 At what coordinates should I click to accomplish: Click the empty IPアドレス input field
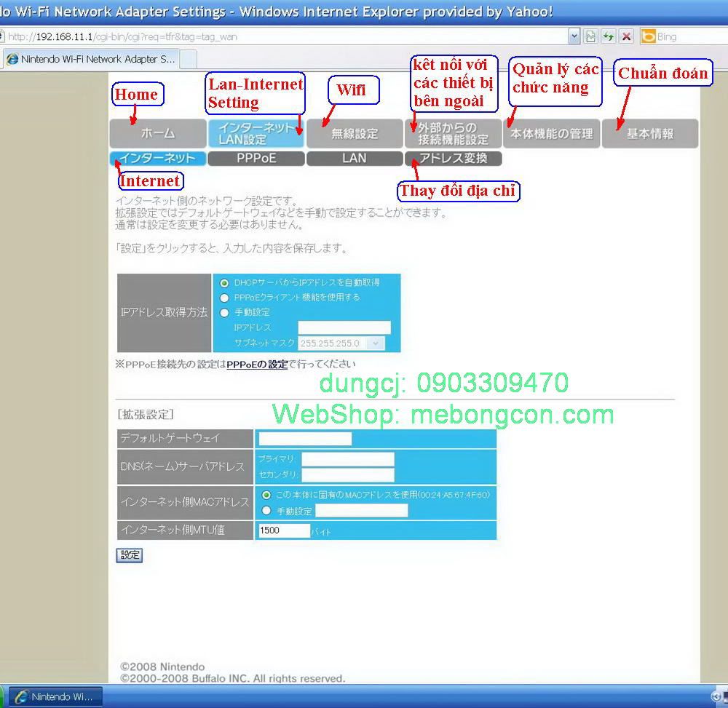click(x=344, y=327)
